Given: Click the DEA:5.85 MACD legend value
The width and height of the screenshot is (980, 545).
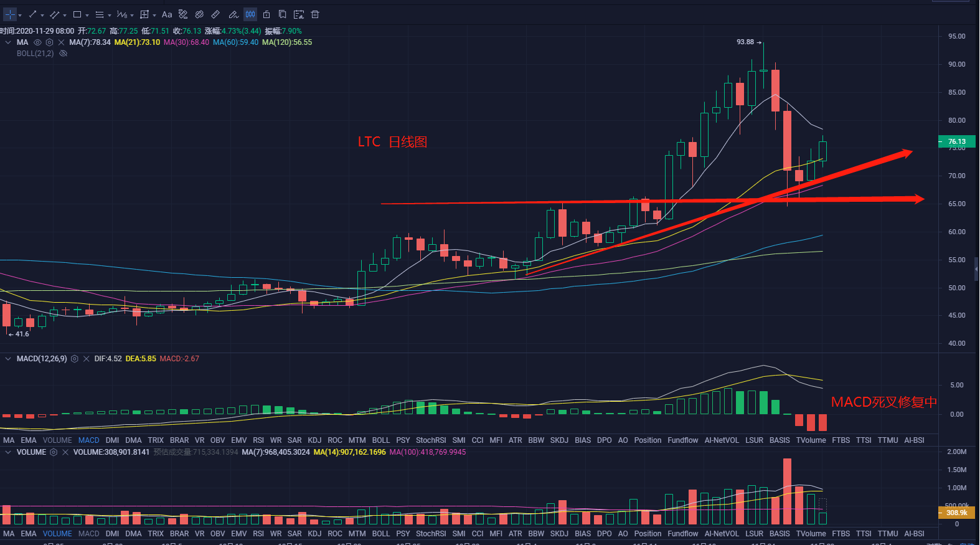Looking at the screenshot, I should point(141,359).
